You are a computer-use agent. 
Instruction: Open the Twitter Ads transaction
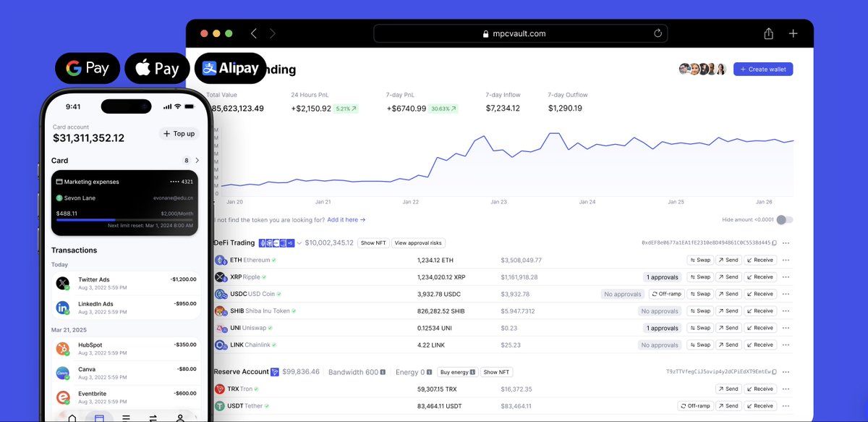click(x=126, y=283)
